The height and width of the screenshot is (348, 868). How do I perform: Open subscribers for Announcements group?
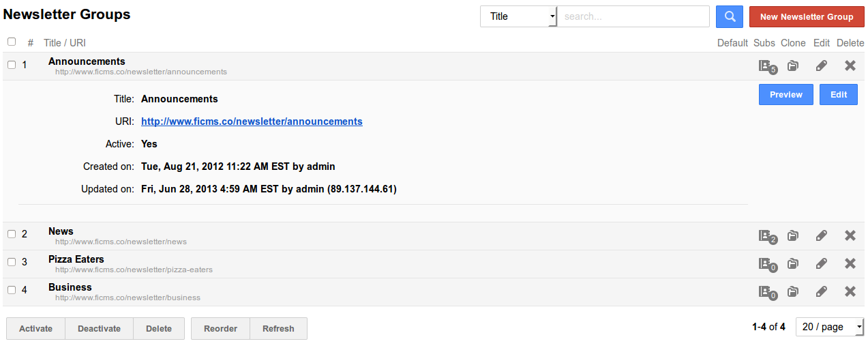point(767,66)
